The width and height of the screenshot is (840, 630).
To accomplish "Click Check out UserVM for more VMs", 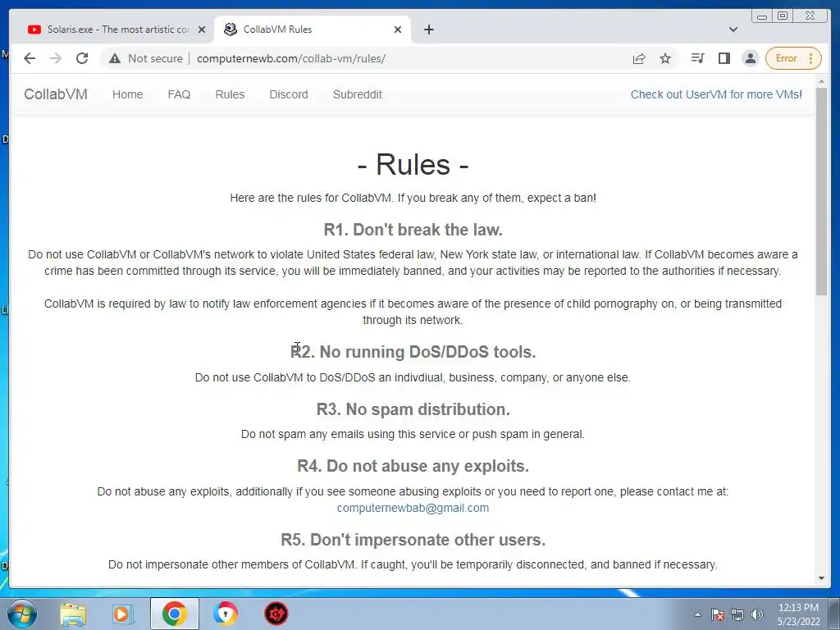I will coord(716,94).
